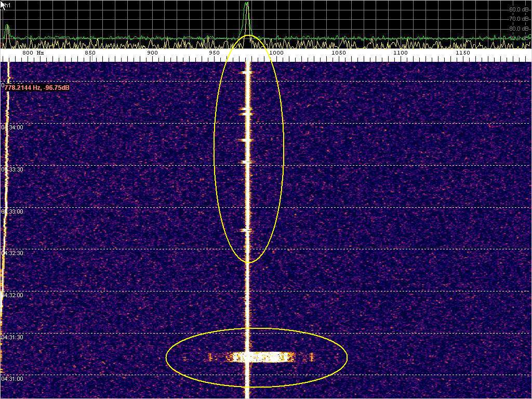The width and height of the screenshot is (532, 399).
Task: Click the 1150 frequency scale label
Action: click(462, 53)
